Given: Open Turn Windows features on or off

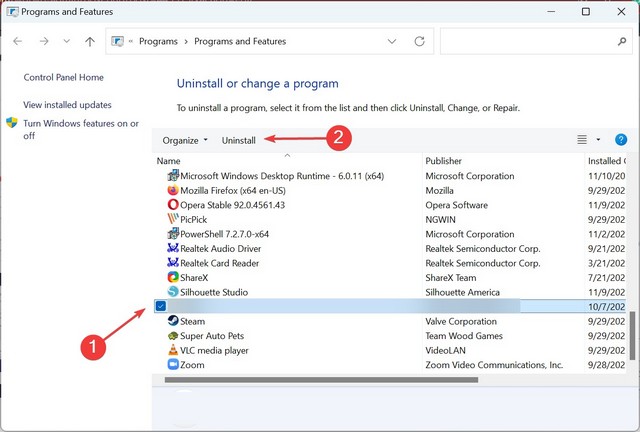Looking at the screenshot, I should [x=80, y=129].
